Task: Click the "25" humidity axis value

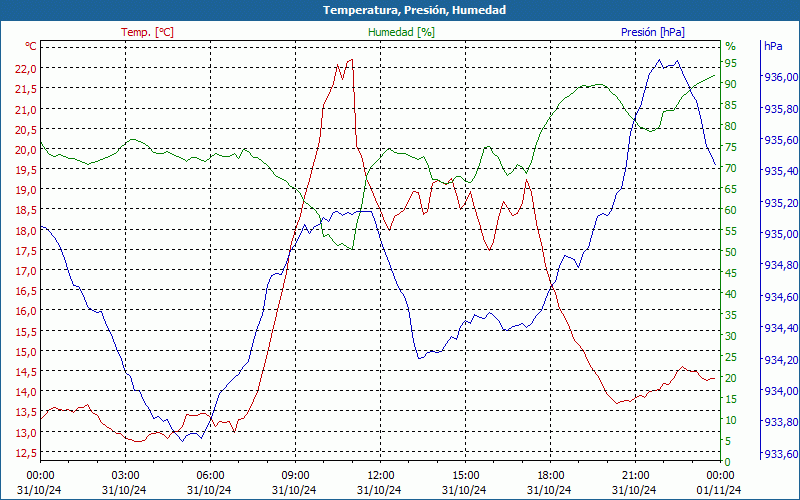Action: (x=731, y=357)
